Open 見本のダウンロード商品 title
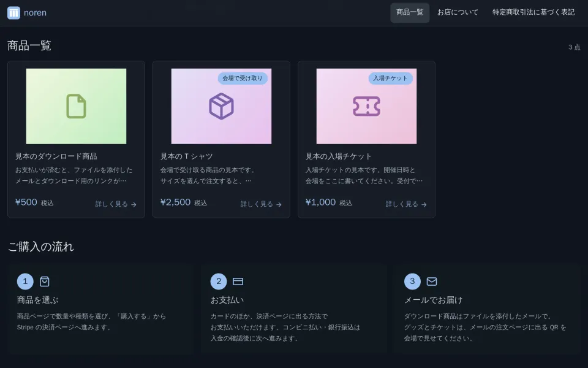This screenshot has width=588, height=368. pyautogui.click(x=56, y=156)
